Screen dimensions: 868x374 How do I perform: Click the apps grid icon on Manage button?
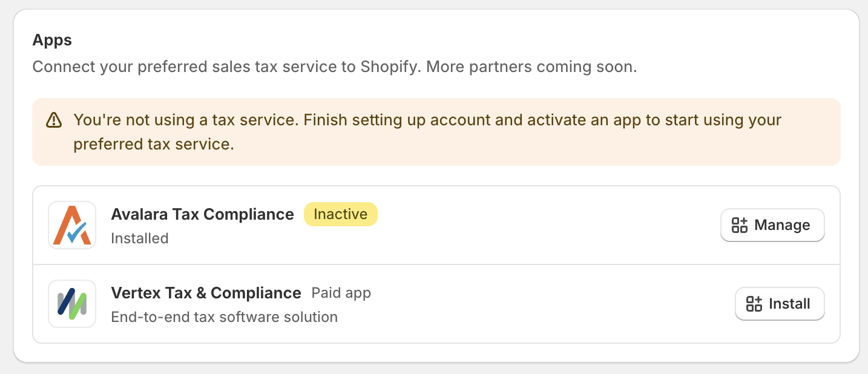(x=740, y=225)
